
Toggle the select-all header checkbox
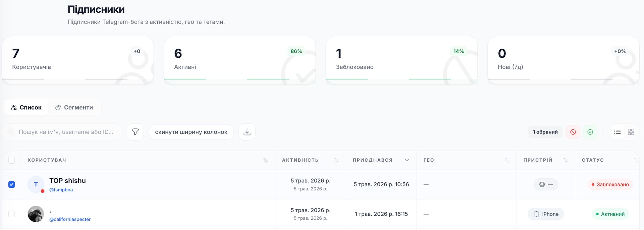[11, 160]
